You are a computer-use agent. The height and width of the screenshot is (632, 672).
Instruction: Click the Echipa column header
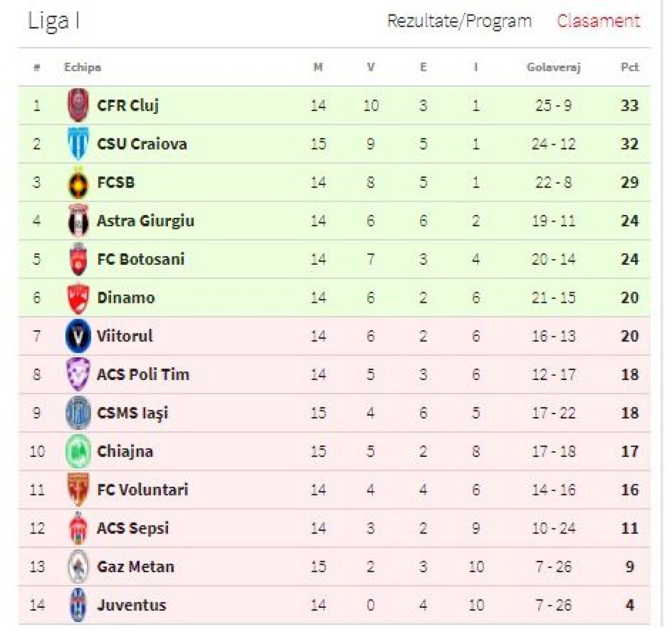pyautogui.click(x=82, y=67)
